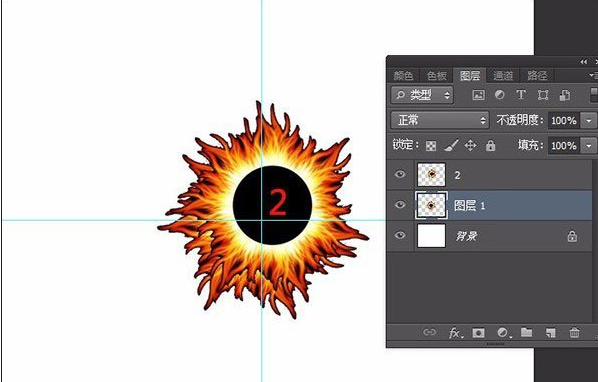Lock image pixels brush icon

click(x=451, y=145)
